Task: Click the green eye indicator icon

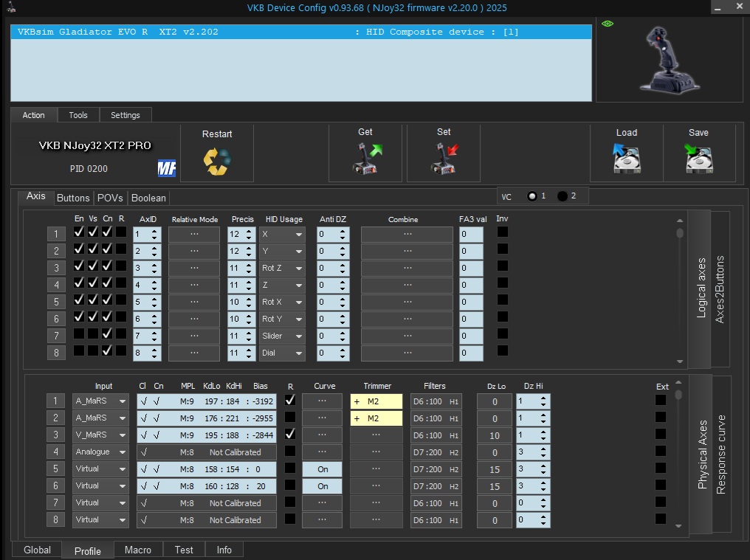Action: click(x=608, y=24)
